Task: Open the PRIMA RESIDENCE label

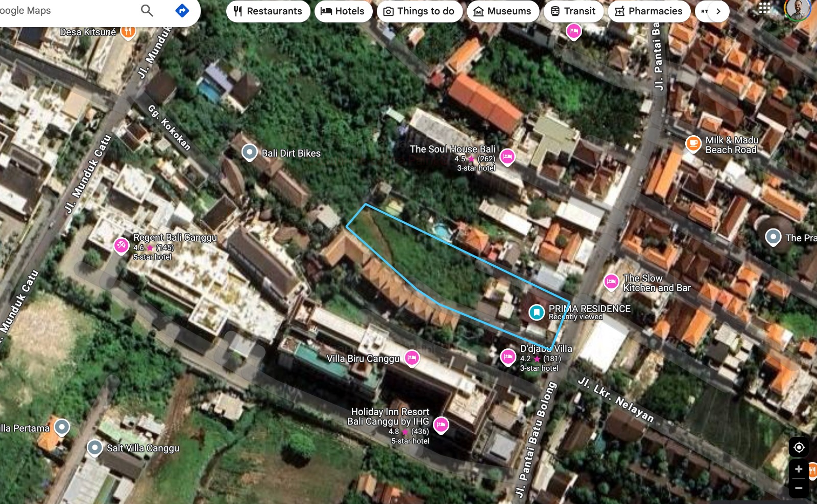Action: click(589, 309)
